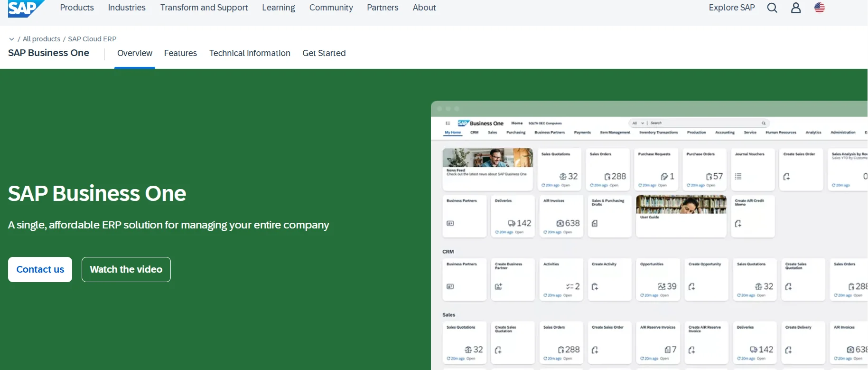The width and height of the screenshot is (868, 370).
Task: Go to SAP Cloud ERP breadcrumb
Action: (92, 39)
